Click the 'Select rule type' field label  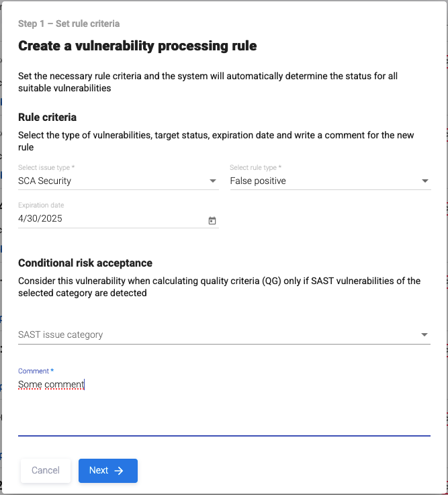256,167
